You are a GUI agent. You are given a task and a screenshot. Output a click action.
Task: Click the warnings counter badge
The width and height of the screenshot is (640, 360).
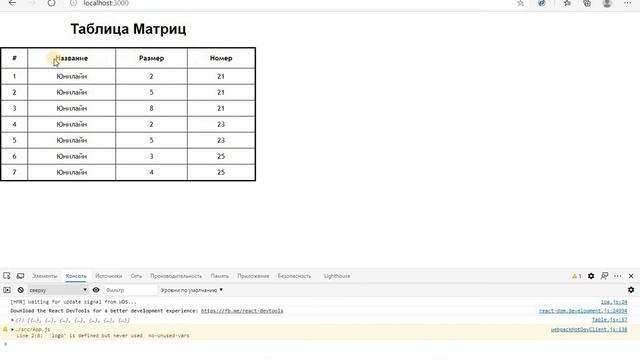click(x=576, y=276)
